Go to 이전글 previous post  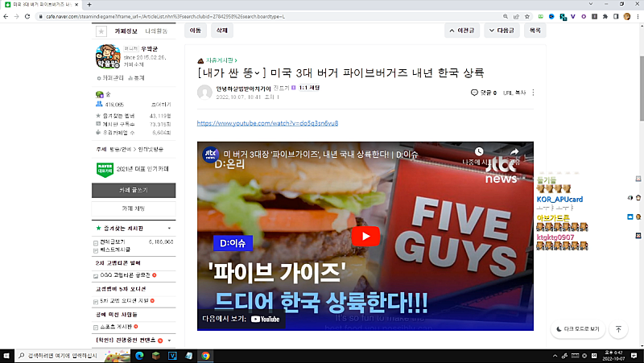[462, 31]
